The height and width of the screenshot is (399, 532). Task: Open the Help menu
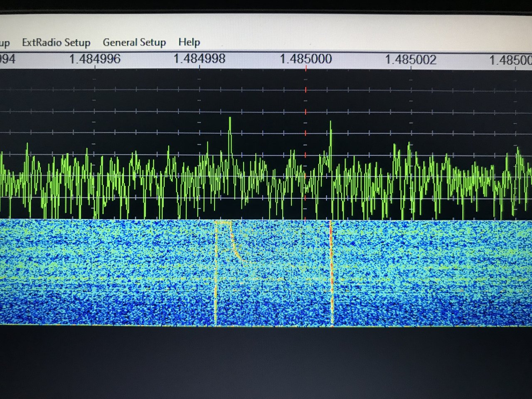189,42
